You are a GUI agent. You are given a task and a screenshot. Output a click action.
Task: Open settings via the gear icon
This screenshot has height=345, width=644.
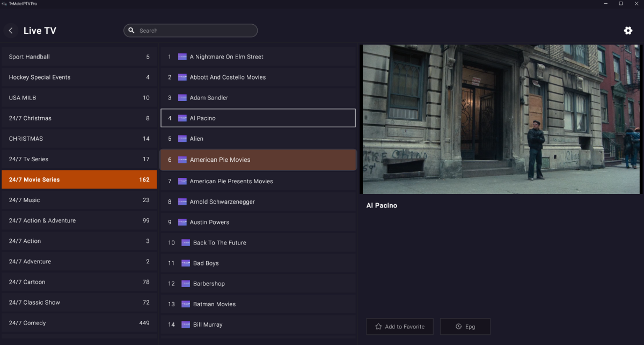(628, 31)
